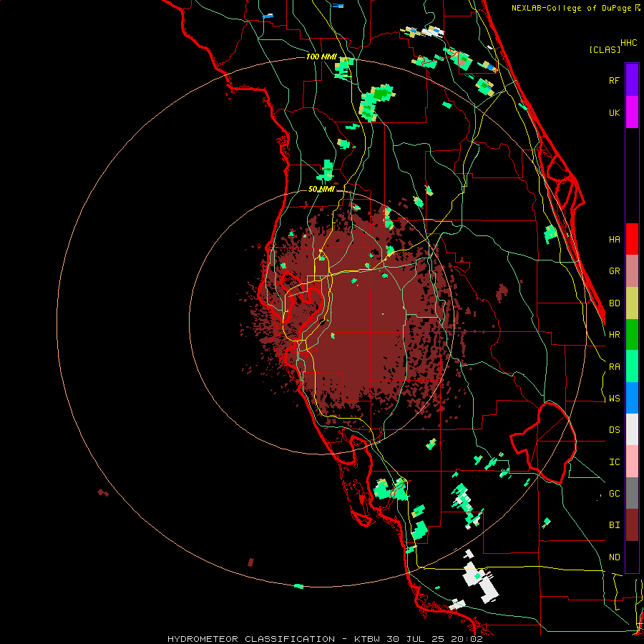Screen dimensions: 644x644
Task: Click the WS blue legend swatch
Action: click(632, 398)
